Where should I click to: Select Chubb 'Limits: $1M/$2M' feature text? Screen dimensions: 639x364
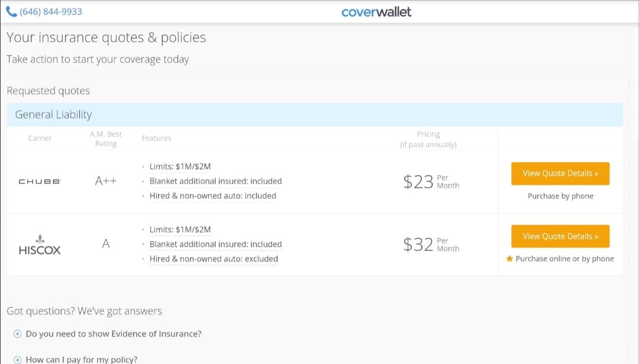[180, 167]
